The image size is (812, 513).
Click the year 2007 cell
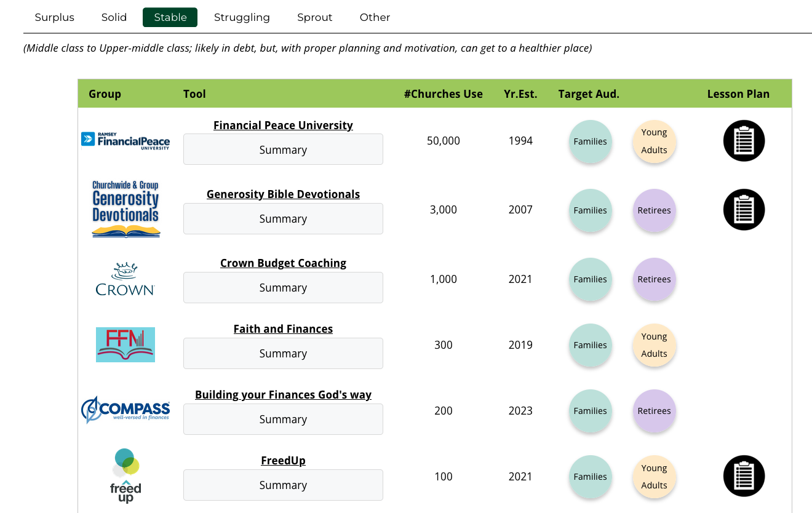(x=520, y=210)
